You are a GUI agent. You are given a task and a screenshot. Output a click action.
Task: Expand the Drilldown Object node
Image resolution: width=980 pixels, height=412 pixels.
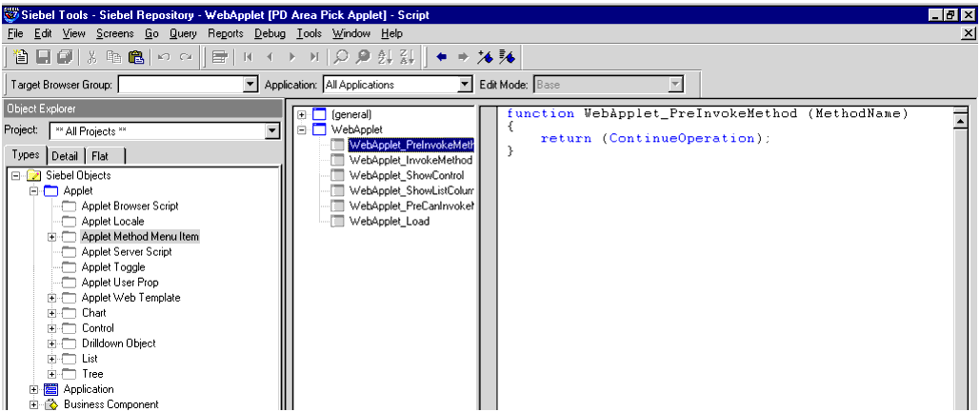[x=51, y=343]
